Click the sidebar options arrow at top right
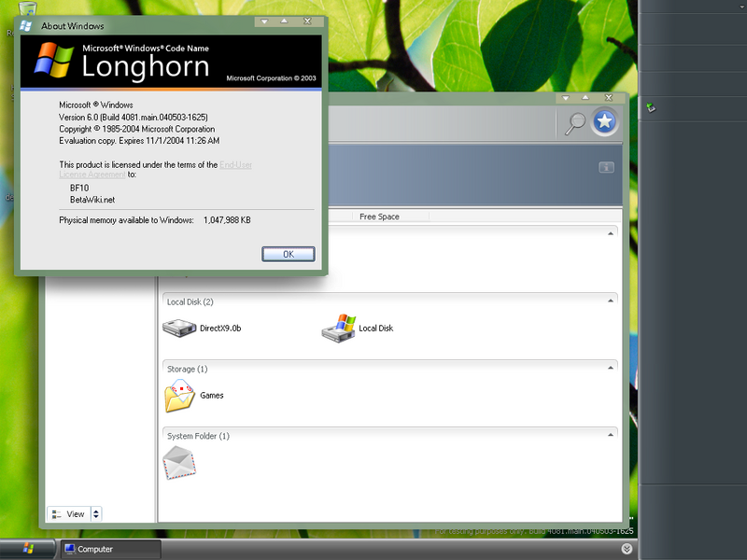 point(742,7)
